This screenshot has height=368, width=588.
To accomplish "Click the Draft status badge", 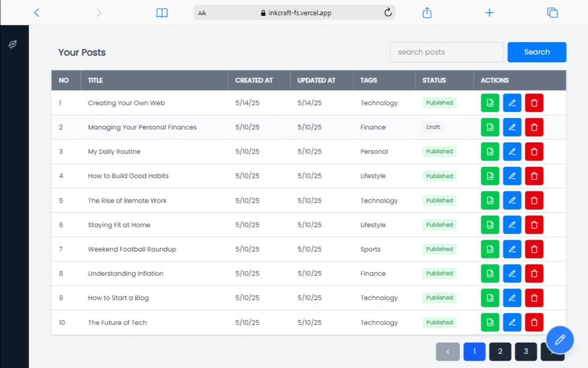I will tap(433, 127).
